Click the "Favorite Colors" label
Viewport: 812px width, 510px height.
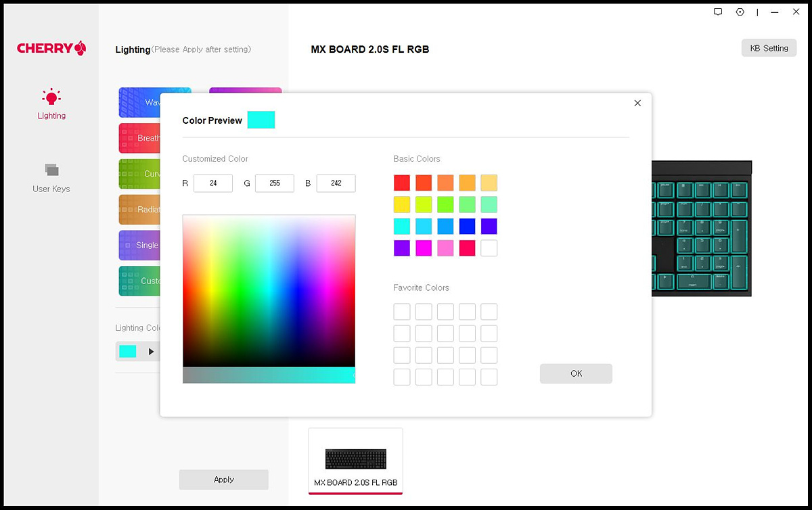(422, 287)
